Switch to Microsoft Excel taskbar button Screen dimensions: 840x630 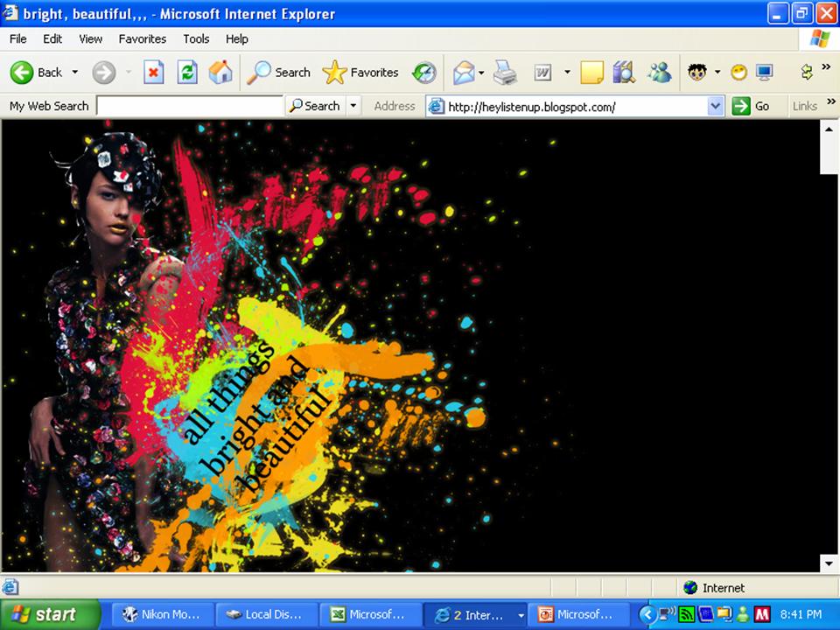[371, 615]
